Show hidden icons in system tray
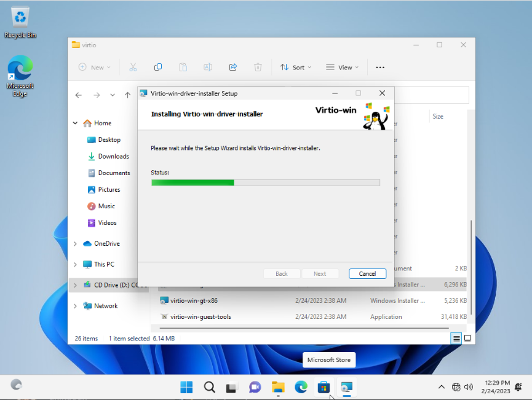Viewport: 532px width, 400px height. pyautogui.click(x=442, y=386)
